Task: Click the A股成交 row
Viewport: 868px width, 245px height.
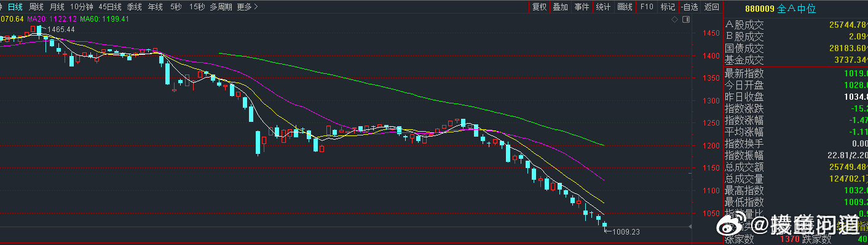Action: pyautogui.click(x=796, y=25)
